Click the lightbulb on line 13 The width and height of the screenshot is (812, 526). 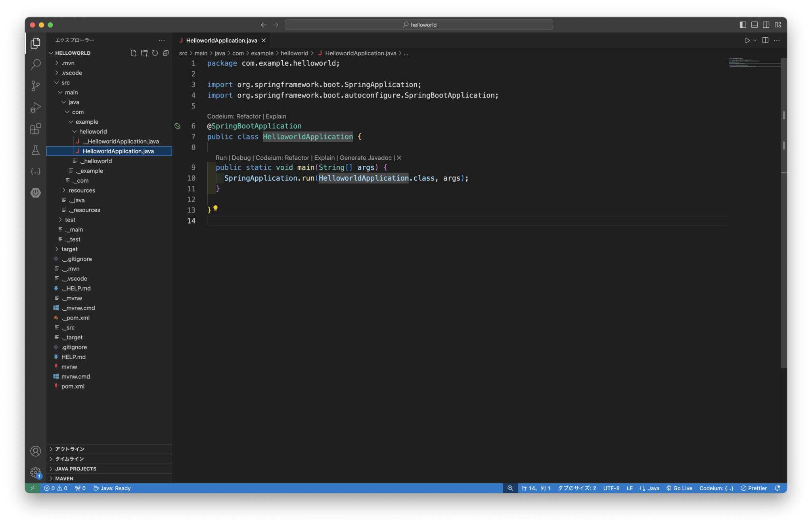click(216, 208)
